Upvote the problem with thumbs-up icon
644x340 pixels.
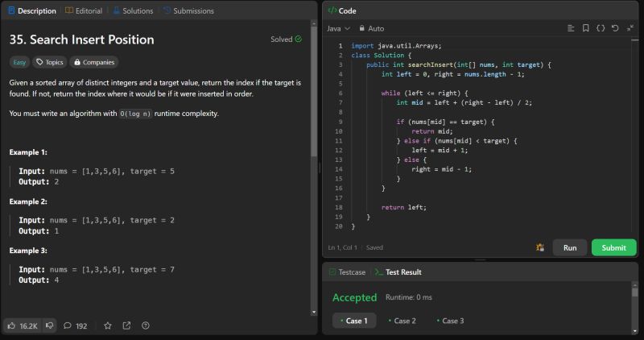click(x=12, y=325)
